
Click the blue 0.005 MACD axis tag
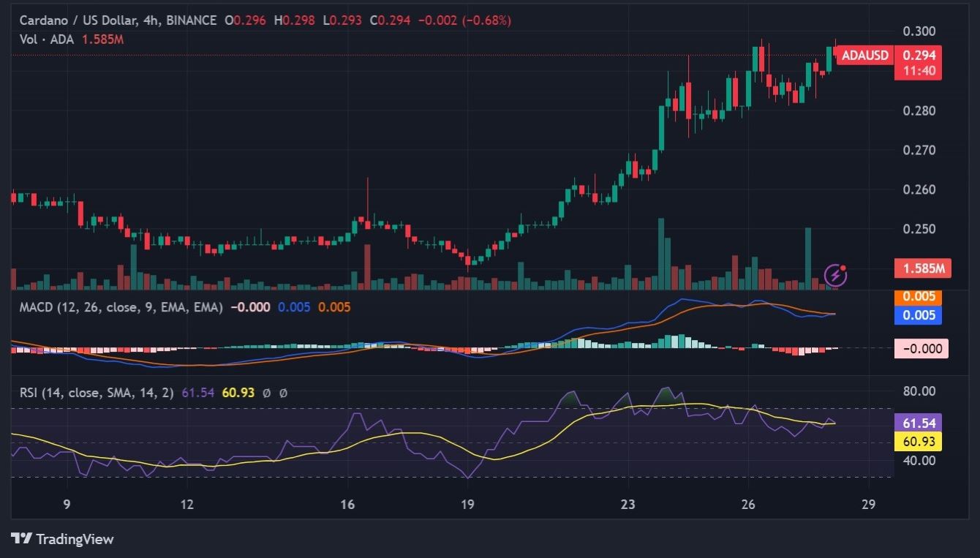[919, 315]
